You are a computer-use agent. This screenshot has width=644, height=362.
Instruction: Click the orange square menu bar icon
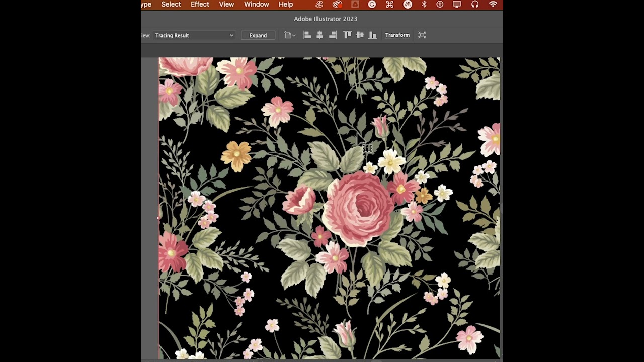pos(355,5)
